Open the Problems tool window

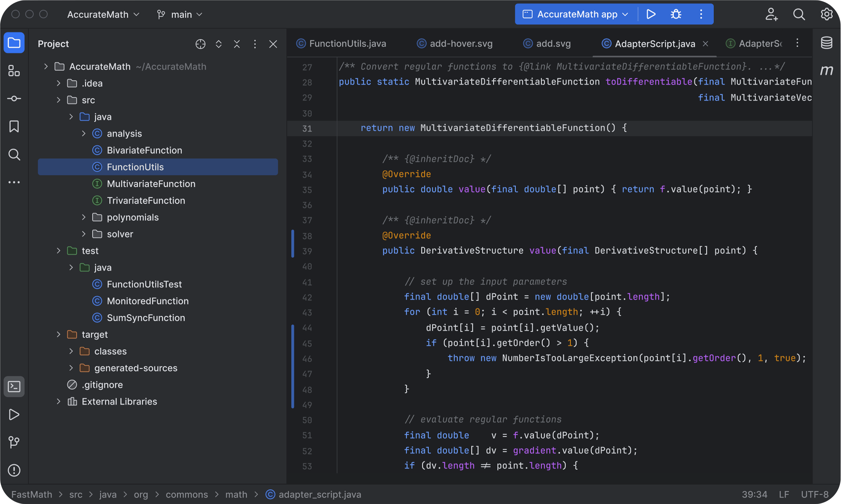tap(14, 470)
